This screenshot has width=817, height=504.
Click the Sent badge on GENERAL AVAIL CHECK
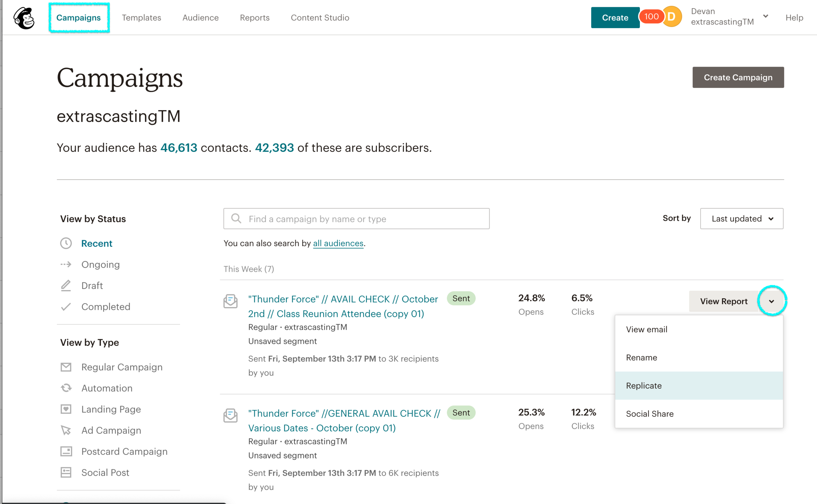click(x=461, y=413)
